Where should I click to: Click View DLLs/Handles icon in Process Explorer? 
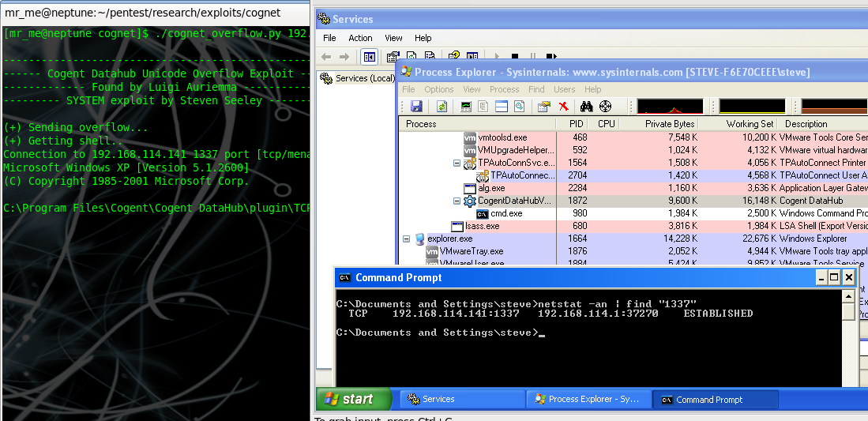pos(519,107)
